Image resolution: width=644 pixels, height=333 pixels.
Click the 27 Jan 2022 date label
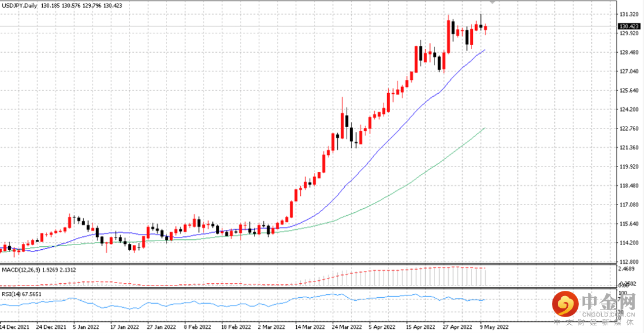coord(162,327)
